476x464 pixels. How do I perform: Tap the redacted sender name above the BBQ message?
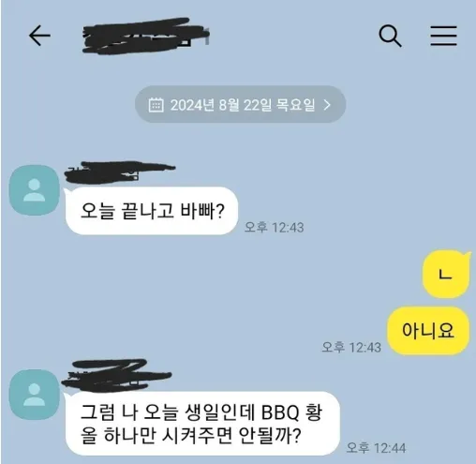116,375
